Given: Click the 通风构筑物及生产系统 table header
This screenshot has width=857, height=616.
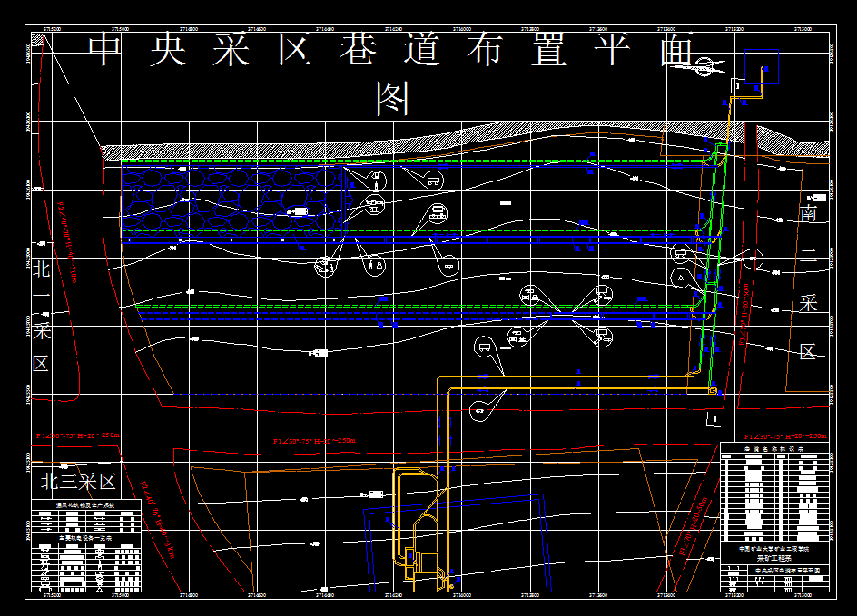Looking at the screenshot, I should coord(86,505).
